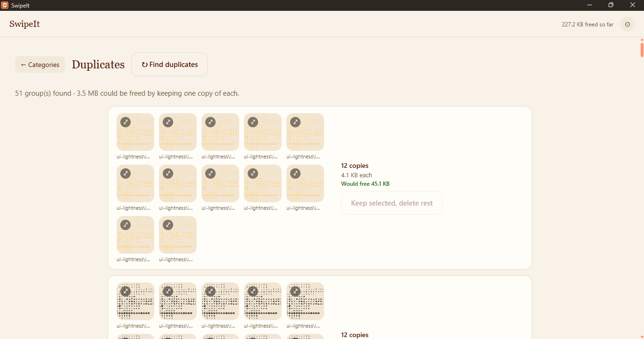Click Keep selected, delete rest button

392,203
